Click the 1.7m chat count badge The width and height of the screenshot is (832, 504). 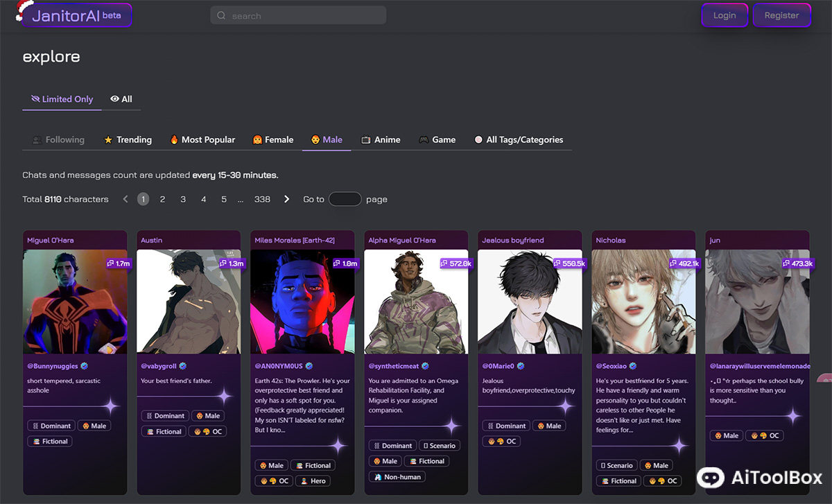tap(119, 263)
